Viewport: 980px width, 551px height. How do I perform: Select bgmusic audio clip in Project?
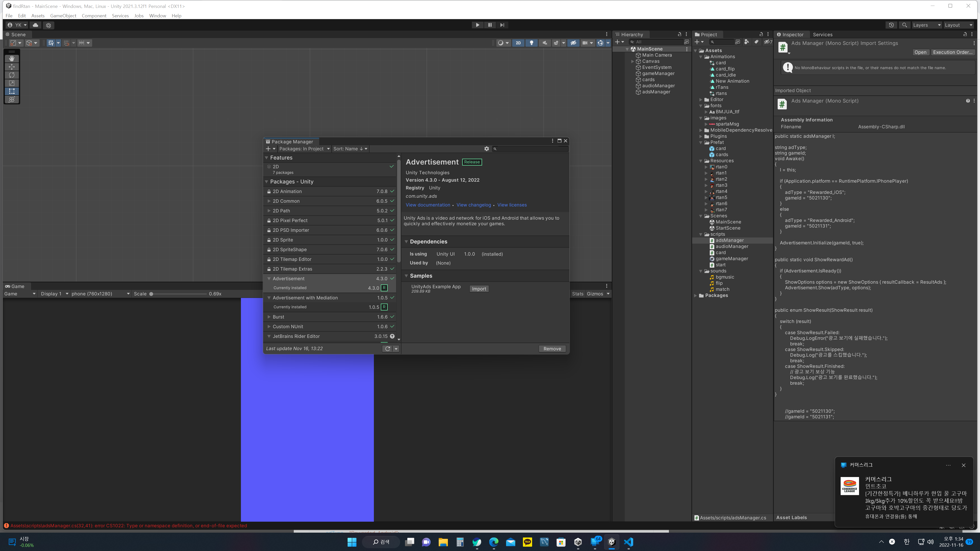(725, 277)
